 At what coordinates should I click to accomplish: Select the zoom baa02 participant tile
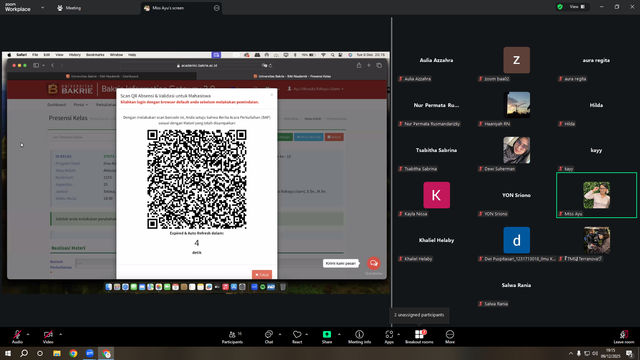516,60
